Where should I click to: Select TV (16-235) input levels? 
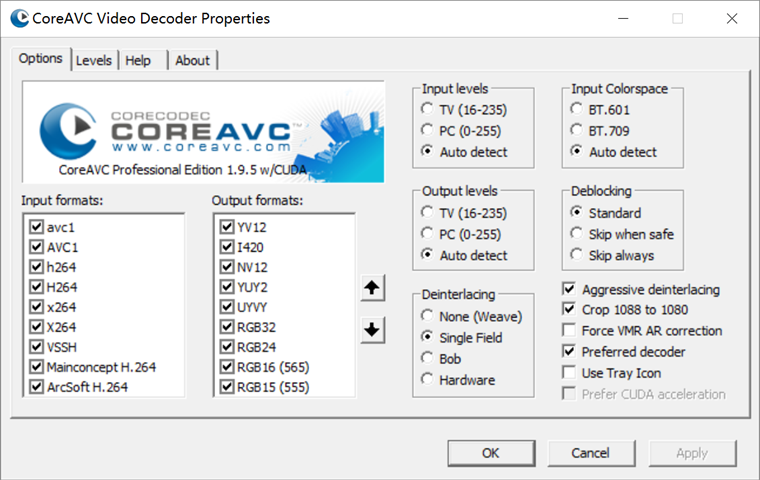point(428,109)
